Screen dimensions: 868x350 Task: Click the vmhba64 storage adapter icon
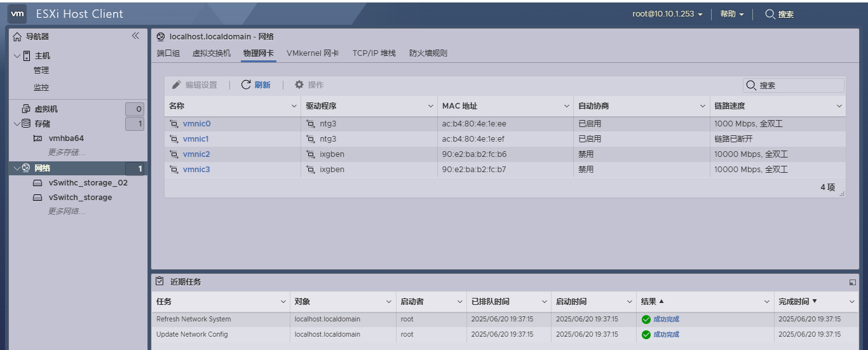(x=37, y=138)
